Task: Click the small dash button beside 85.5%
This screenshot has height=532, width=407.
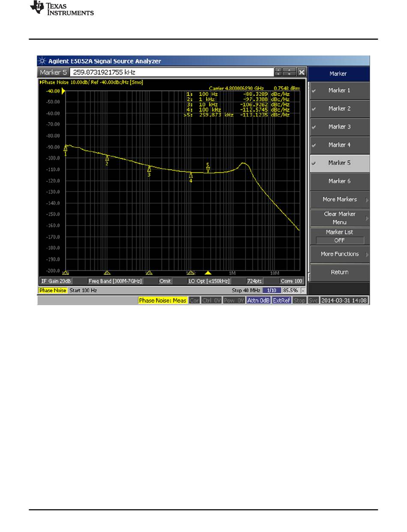Action: coord(303,291)
